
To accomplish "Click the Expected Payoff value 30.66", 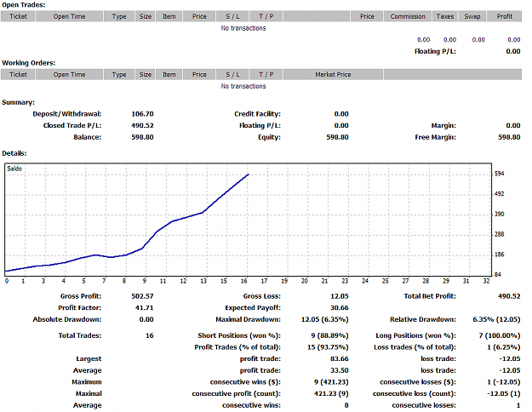I will click(340, 308).
